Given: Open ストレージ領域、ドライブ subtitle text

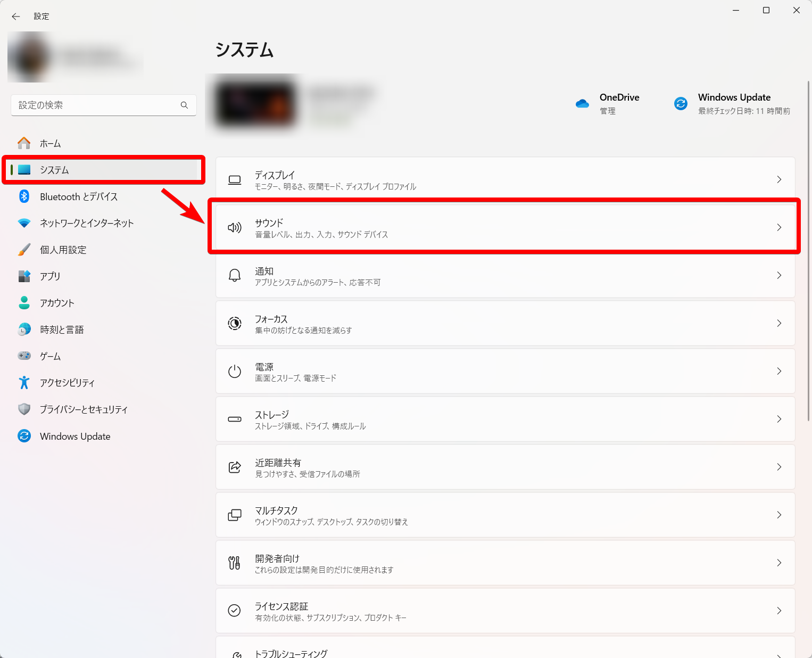Looking at the screenshot, I should [x=310, y=426].
